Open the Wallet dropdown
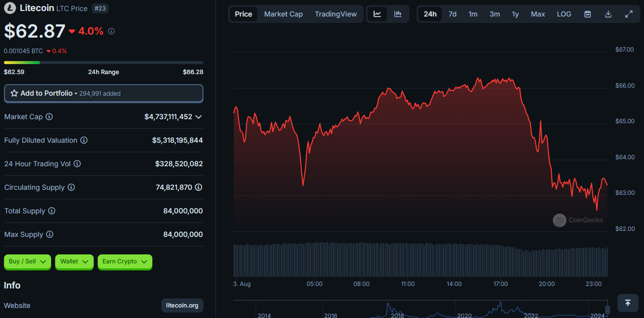Screen dimensions: 644x318 74,261
